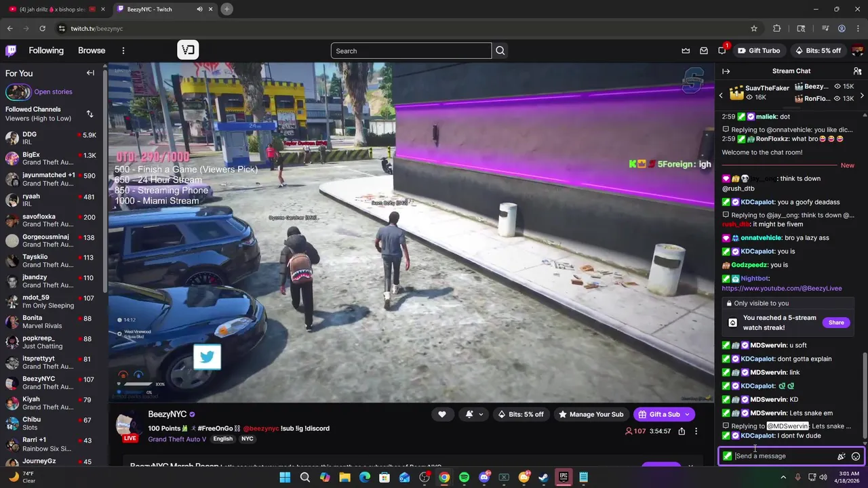Collapse the For You sidebar
Image resolution: width=868 pixels, height=488 pixels.
pos(90,73)
